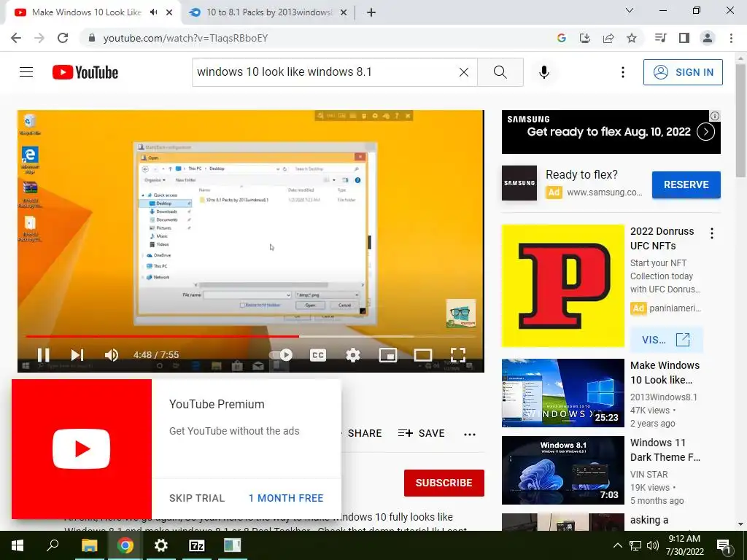Open options for 2022 Donruss UFC ad
The height and width of the screenshot is (560, 747).
(x=712, y=233)
